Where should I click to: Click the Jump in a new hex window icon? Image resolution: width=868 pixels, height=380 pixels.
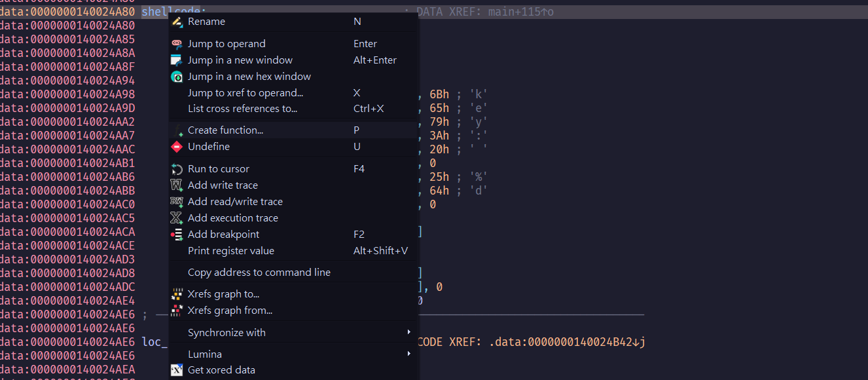[177, 77]
